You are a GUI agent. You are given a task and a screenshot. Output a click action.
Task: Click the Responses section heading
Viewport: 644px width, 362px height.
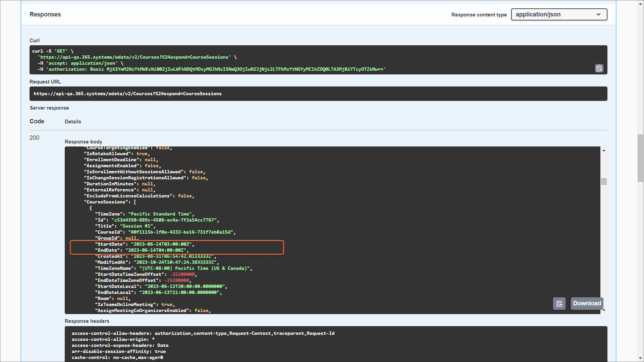click(45, 14)
